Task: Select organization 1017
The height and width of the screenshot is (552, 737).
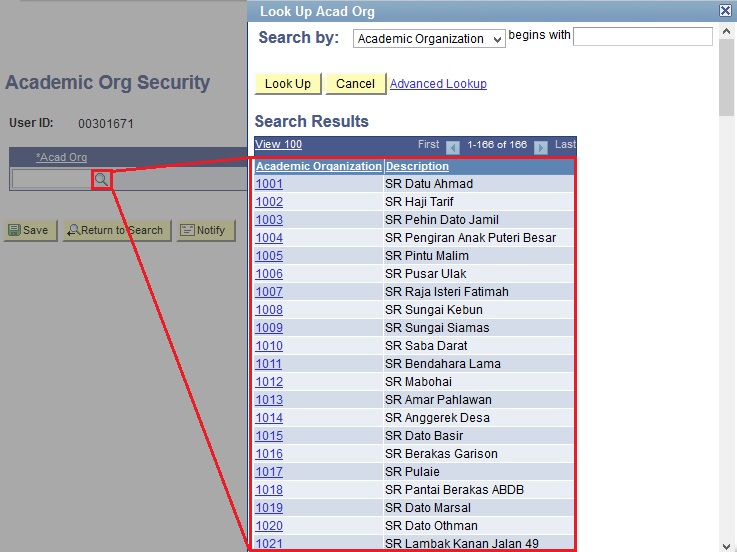Action: (x=269, y=472)
